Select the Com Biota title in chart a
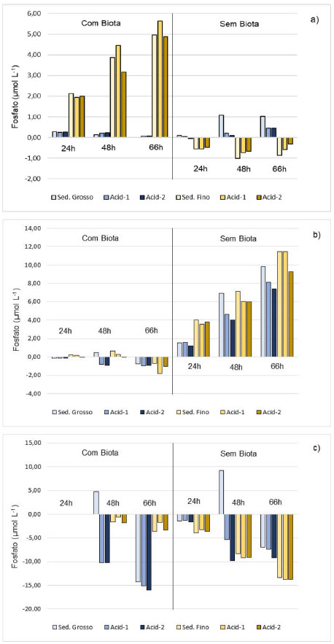The height and width of the screenshot is (644, 334). (x=98, y=23)
